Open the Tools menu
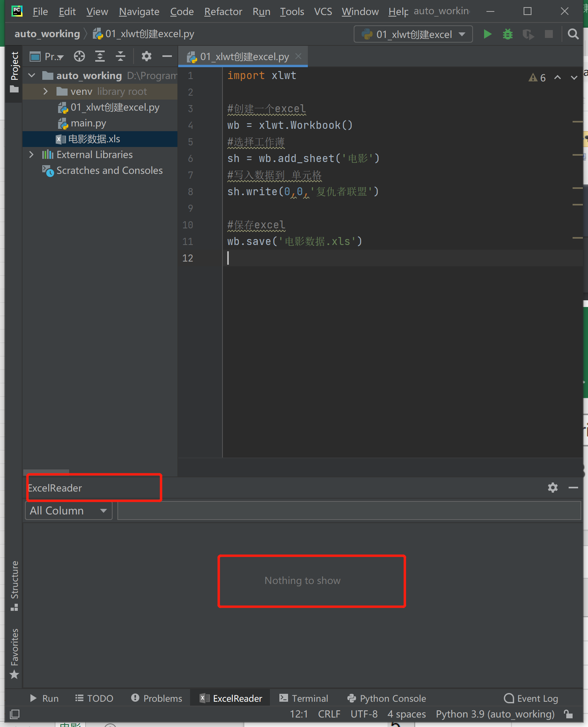This screenshot has height=727, width=588. [x=292, y=11]
